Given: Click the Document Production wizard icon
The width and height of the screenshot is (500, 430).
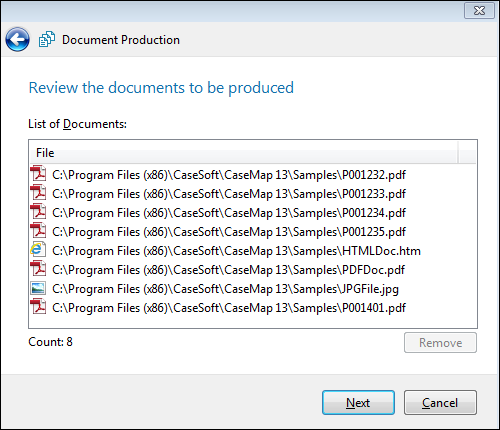Looking at the screenshot, I should 47,39.
